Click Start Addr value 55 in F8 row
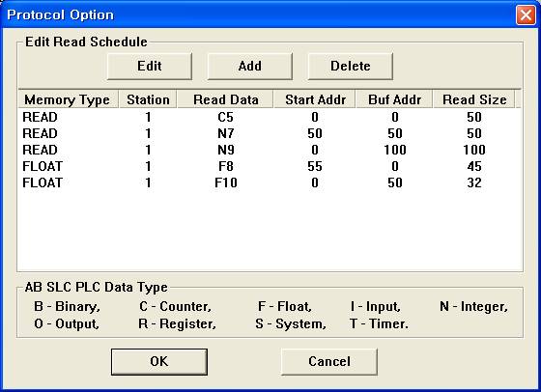This screenshot has height=392, width=541. pos(315,166)
